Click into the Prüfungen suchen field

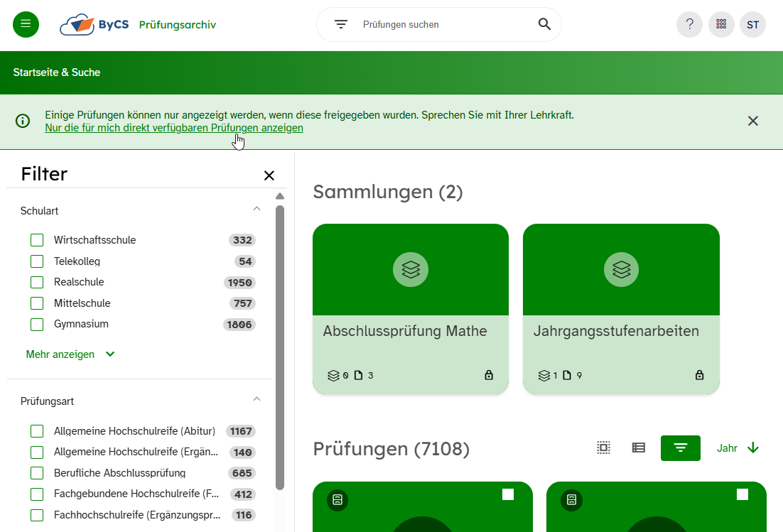coord(441,24)
